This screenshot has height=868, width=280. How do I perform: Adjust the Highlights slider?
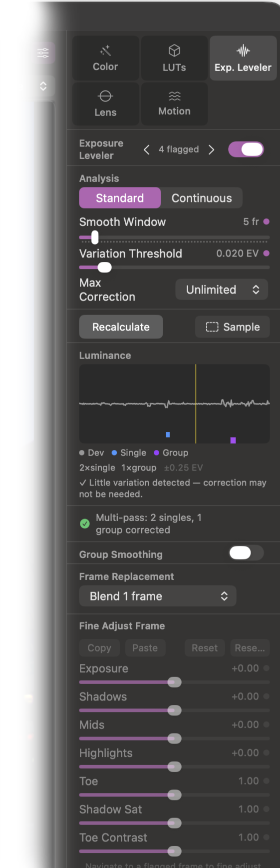click(174, 766)
